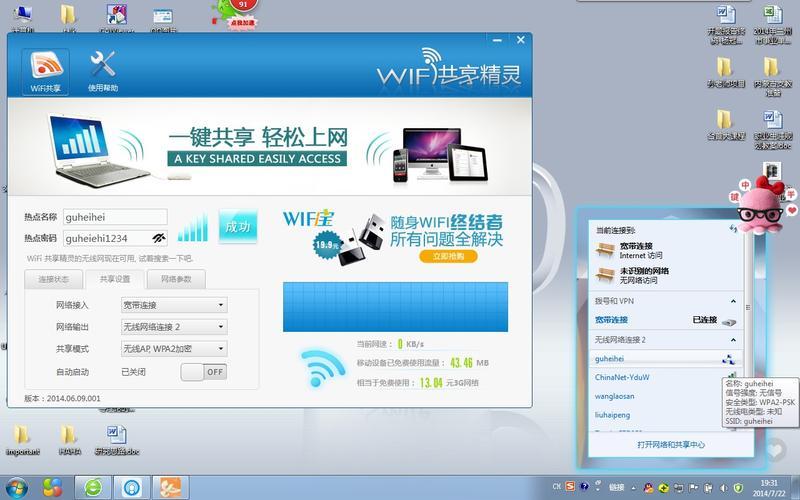Click the 热点名称 field containing guheihei
This screenshot has width=800, height=500.
pos(115,217)
